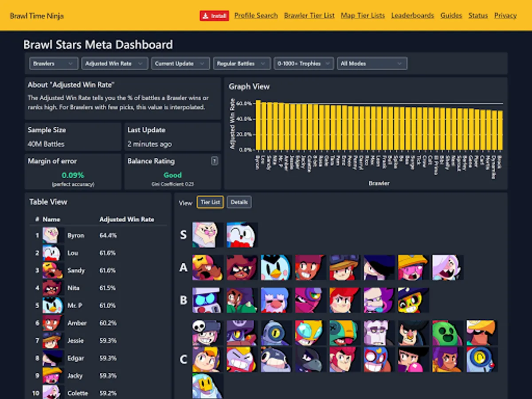
Task: Click the red Install button
Action: pyautogui.click(x=214, y=16)
